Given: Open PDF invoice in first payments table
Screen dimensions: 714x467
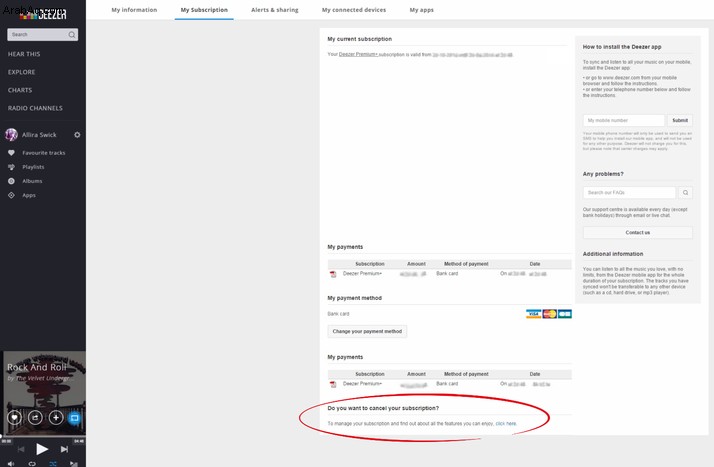Looking at the screenshot, I should pyautogui.click(x=333, y=274).
